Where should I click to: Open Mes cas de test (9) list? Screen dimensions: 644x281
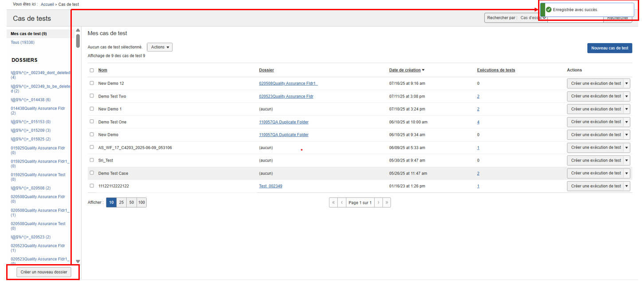29,34
